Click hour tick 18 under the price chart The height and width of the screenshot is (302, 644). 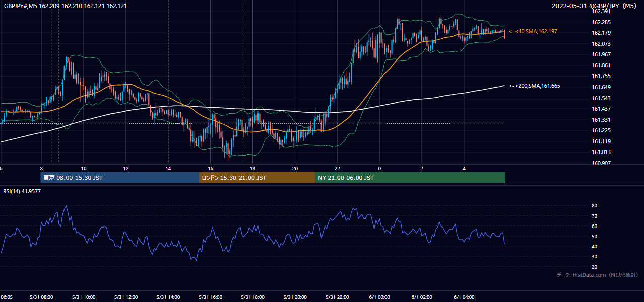(x=252, y=169)
